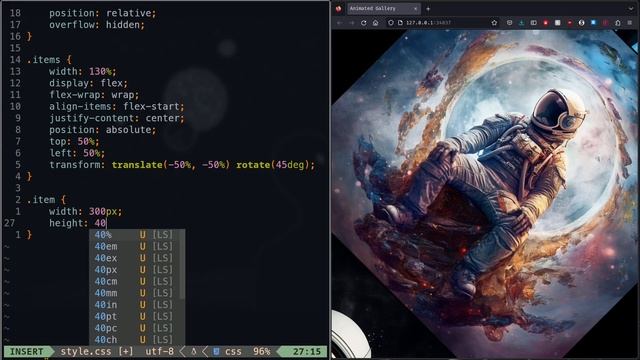The image size is (640, 360).
Task: Click the css file icon in statusline
Action: 216,351
